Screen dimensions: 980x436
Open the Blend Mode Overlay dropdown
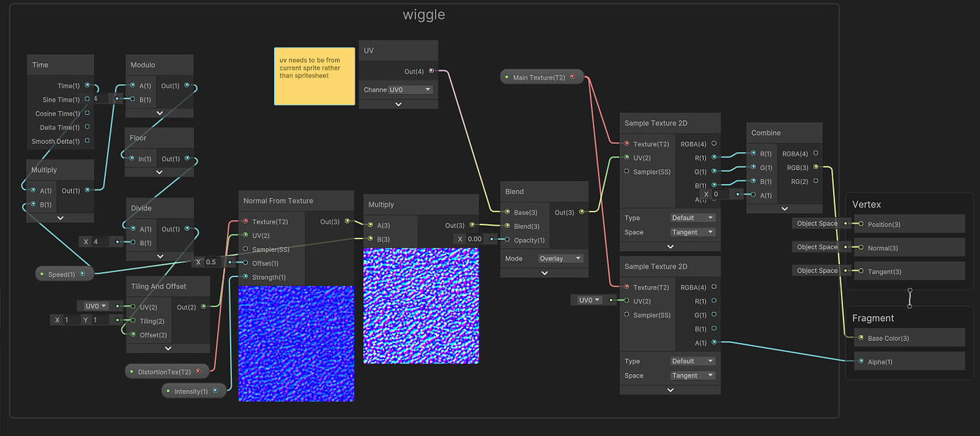(560, 258)
